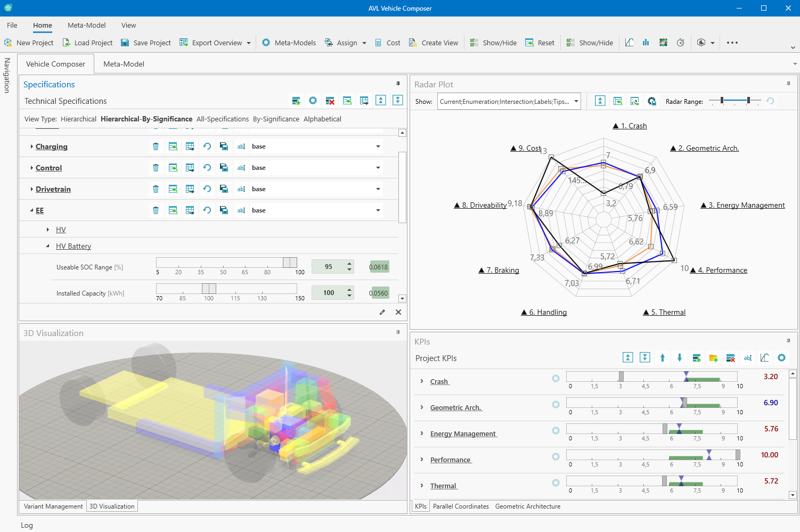
Task: Open the File menu
Action: tap(12, 25)
